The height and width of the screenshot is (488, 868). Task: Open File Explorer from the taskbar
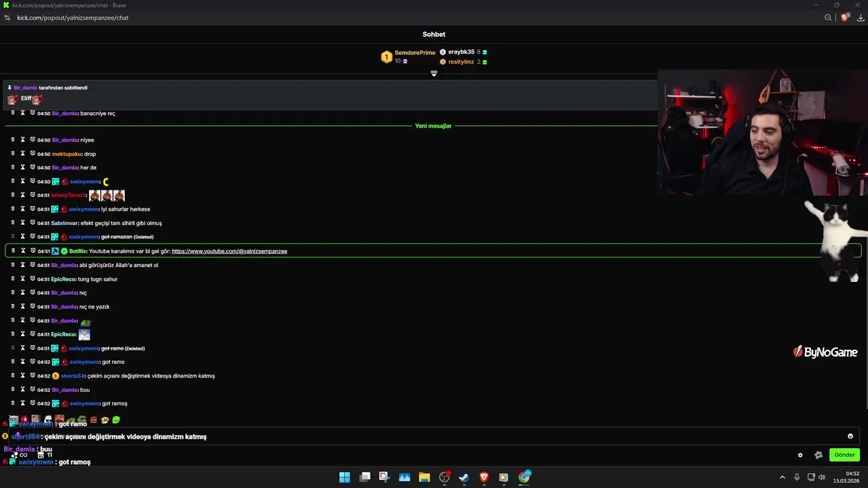click(424, 477)
